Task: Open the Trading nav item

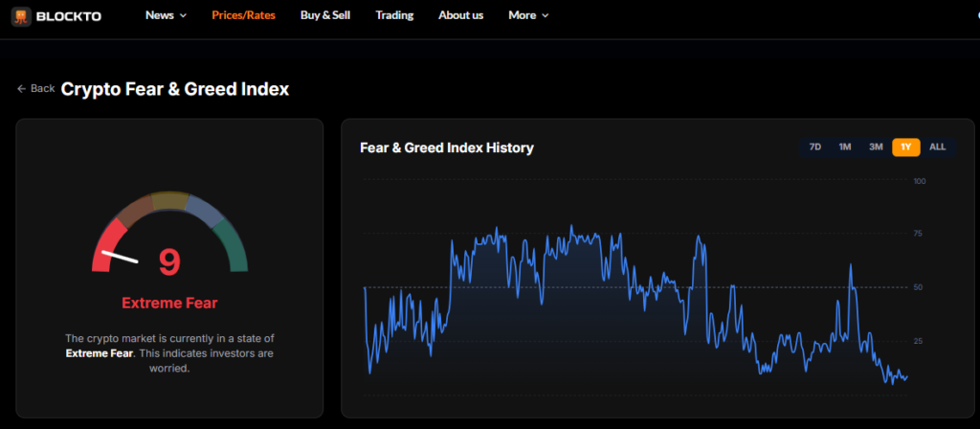Action: (394, 15)
